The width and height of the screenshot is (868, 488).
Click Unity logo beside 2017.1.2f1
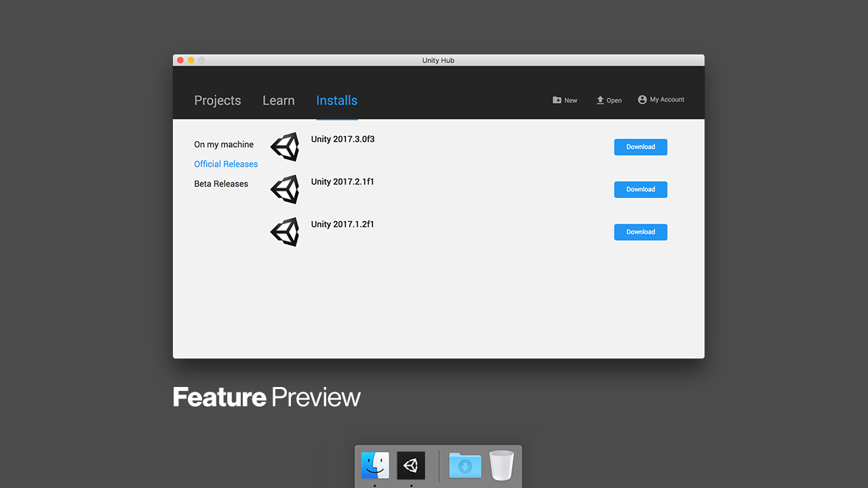[285, 232]
